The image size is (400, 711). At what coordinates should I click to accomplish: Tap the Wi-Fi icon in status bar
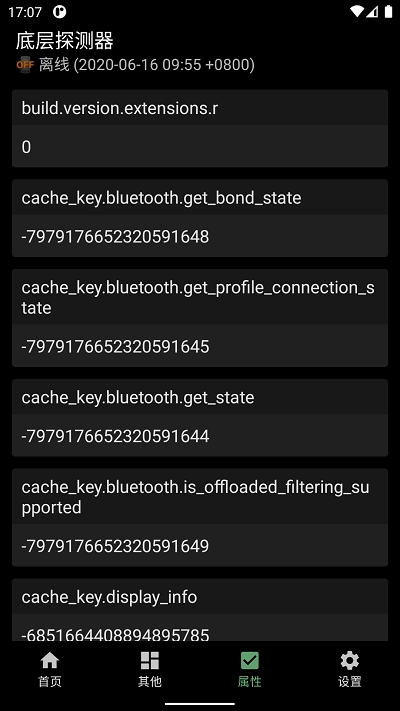click(x=357, y=12)
